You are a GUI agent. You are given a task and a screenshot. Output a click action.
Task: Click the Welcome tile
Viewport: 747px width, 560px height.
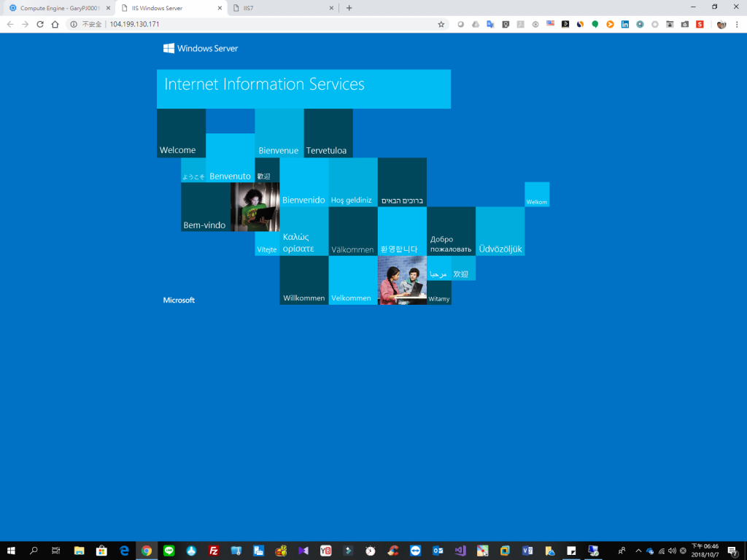tap(181, 133)
